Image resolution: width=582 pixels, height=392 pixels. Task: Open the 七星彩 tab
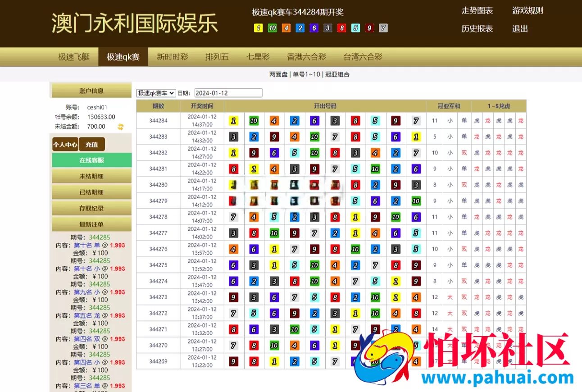click(258, 57)
